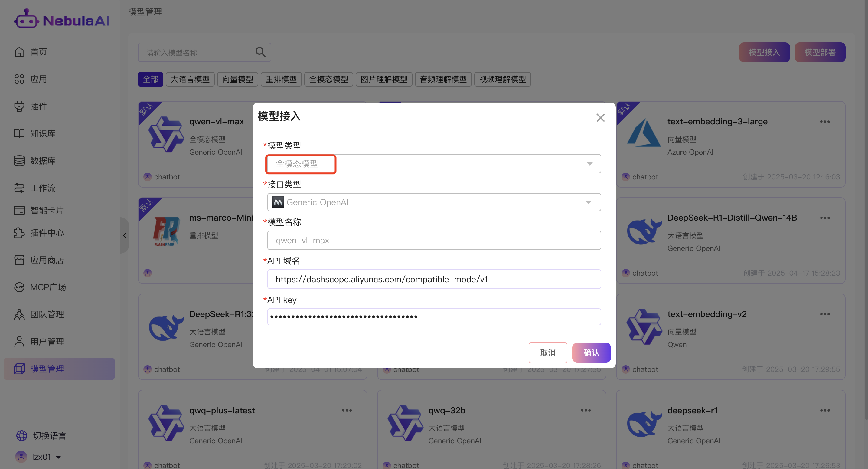The width and height of the screenshot is (868, 469).
Task: Collapse the left sidebar with chevron
Action: pyautogui.click(x=124, y=235)
